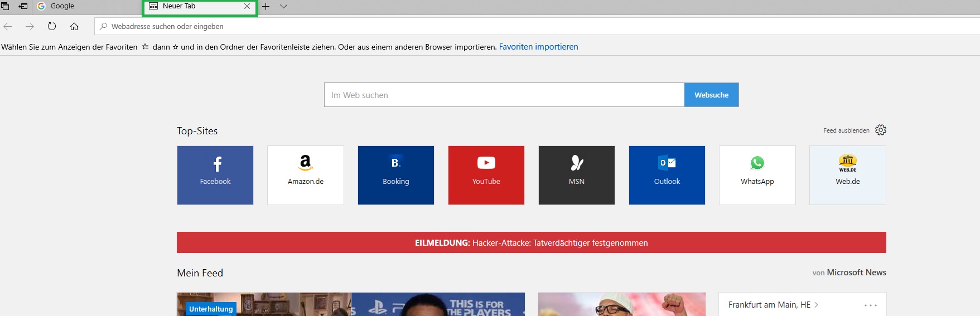980x316 pixels.
Task: Open a new tab with plus icon
Action: coord(266,6)
